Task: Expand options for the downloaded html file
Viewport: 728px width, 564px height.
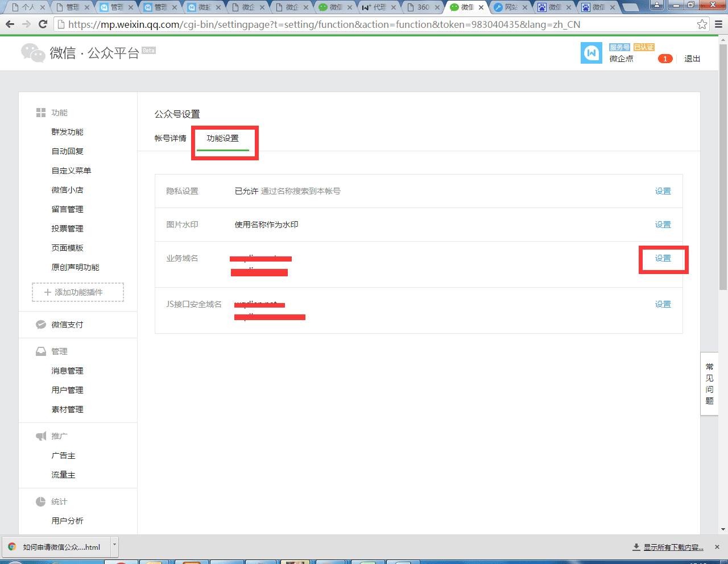Action: [114, 545]
